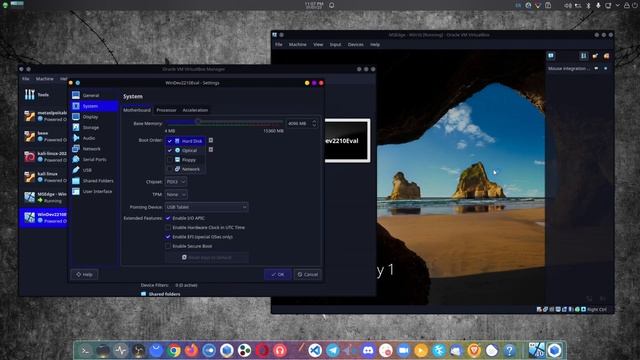
Task: Switch to the Motherboard tab
Action: 137,110
